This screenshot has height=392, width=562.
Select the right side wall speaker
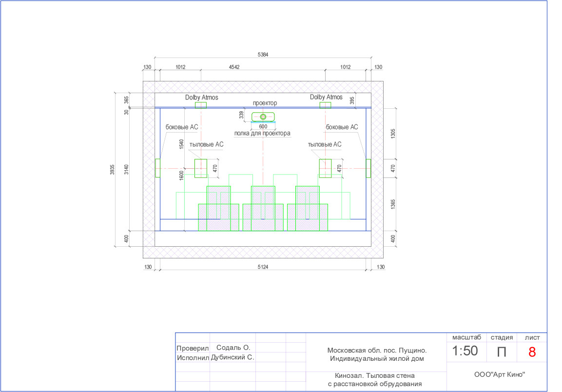click(x=368, y=168)
